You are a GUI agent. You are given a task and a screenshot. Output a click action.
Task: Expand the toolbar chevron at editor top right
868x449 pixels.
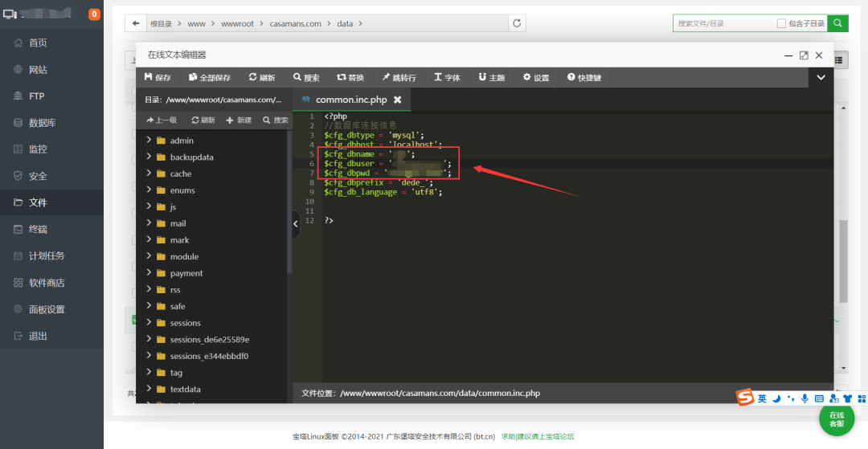click(821, 78)
